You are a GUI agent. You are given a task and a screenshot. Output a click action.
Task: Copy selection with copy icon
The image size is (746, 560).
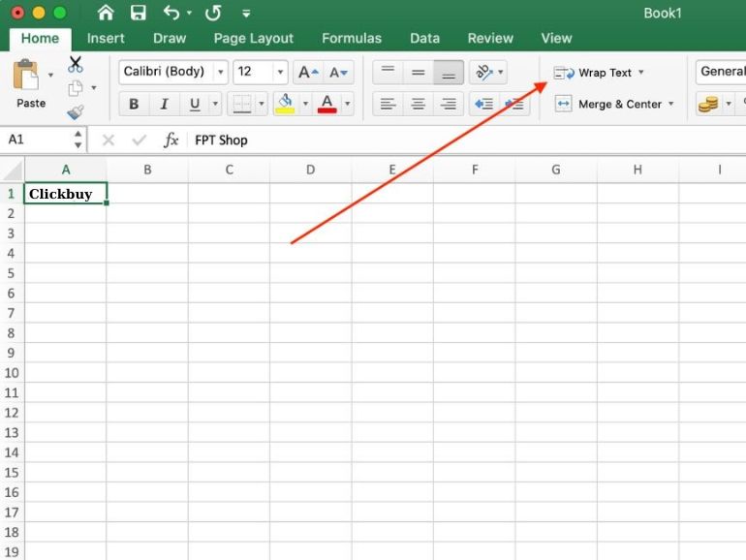[x=76, y=88]
